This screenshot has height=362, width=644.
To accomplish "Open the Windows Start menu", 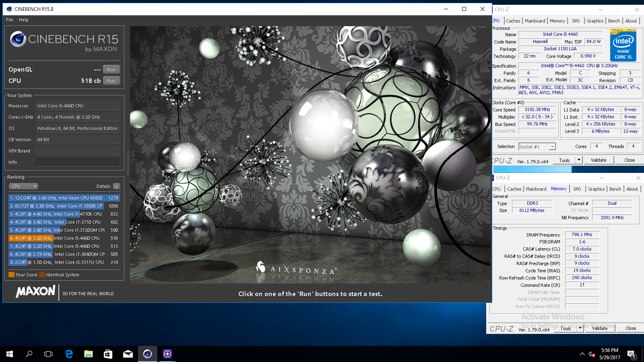I will (10, 354).
